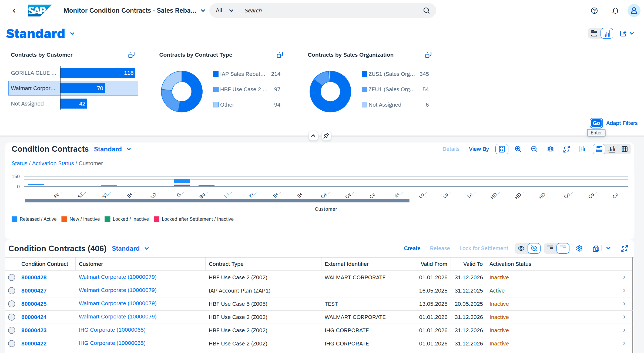Viewport: 644px width, 353px height.
Task: Open Adapt Filters
Action: tap(622, 123)
